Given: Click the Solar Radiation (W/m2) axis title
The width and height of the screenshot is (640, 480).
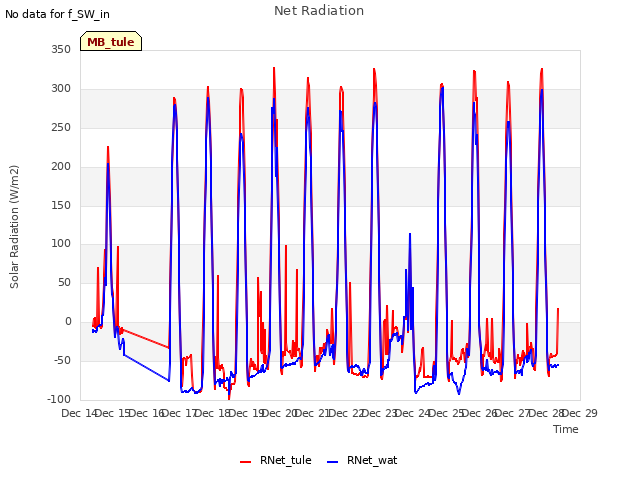Looking at the screenshot, I should coord(14,227).
